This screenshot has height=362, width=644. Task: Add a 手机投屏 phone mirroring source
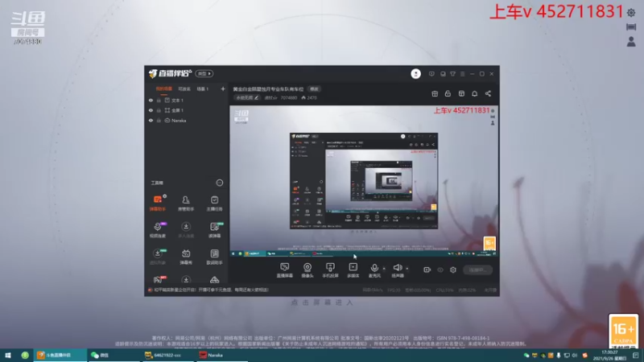click(x=330, y=270)
